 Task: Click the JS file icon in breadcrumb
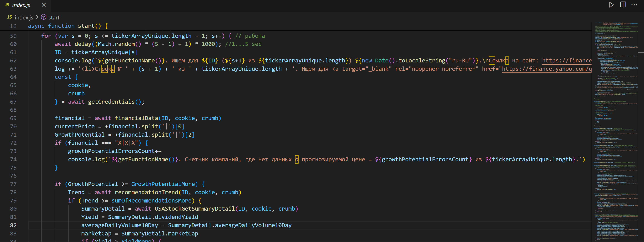click(9, 17)
